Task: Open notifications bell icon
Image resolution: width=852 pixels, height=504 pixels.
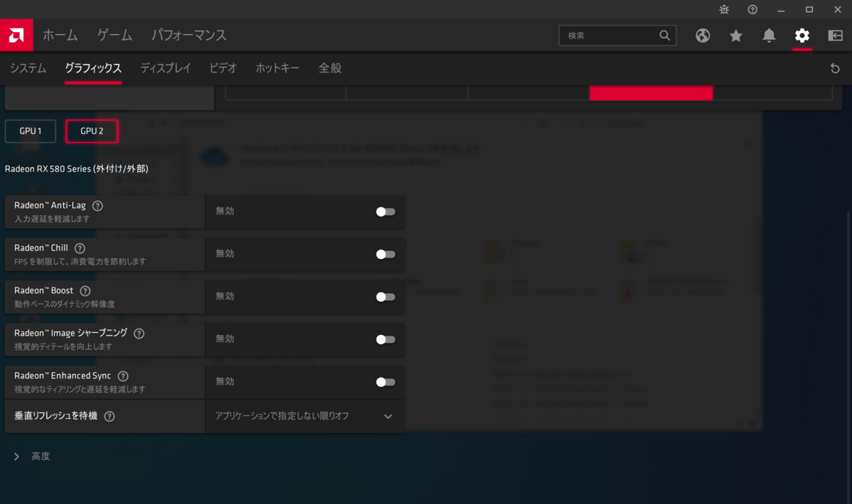Action: (769, 35)
